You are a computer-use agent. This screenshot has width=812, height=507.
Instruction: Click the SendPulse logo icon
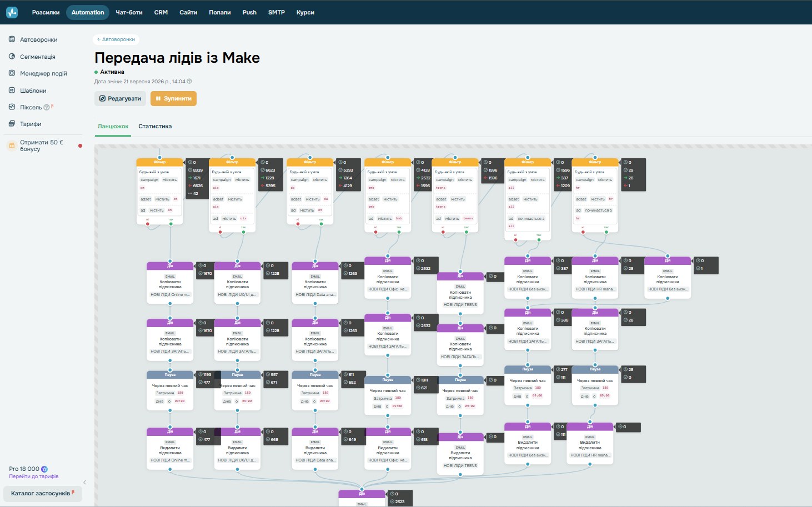coord(12,12)
